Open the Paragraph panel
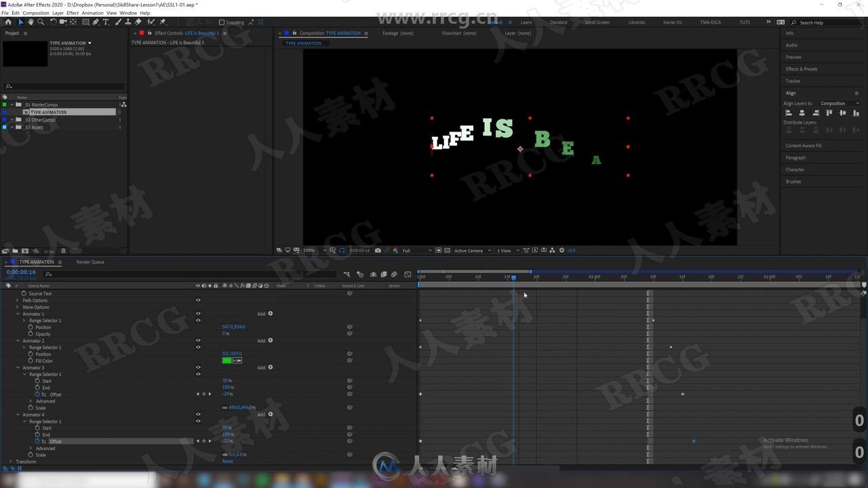This screenshot has height=488, width=868. pos(795,158)
